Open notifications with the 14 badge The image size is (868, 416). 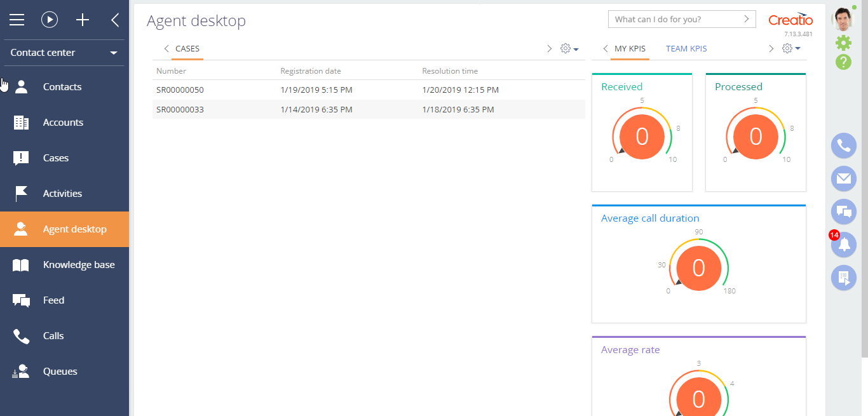tap(843, 245)
